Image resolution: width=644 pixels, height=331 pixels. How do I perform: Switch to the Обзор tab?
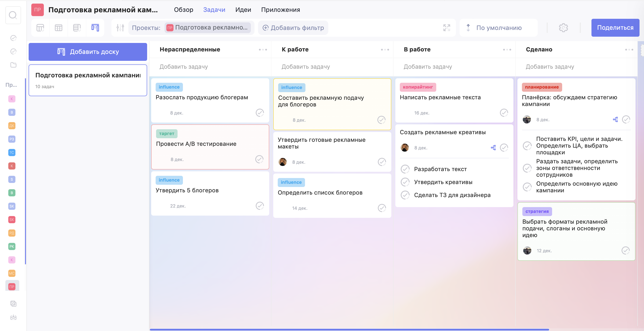click(x=184, y=10)
